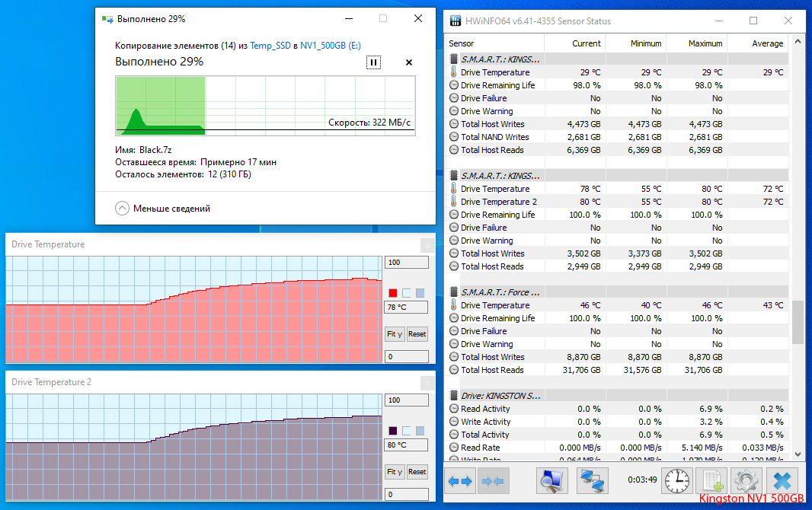Screen dimensions: 812x510
Task: Select dark purple swatch in Drive Temperature 2 graph
Action: coord(393,431)
